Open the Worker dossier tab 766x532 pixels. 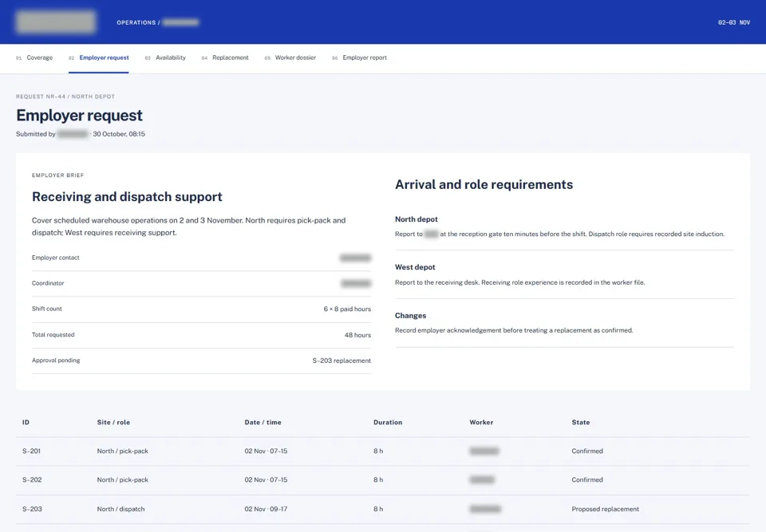tap(290, 57)
